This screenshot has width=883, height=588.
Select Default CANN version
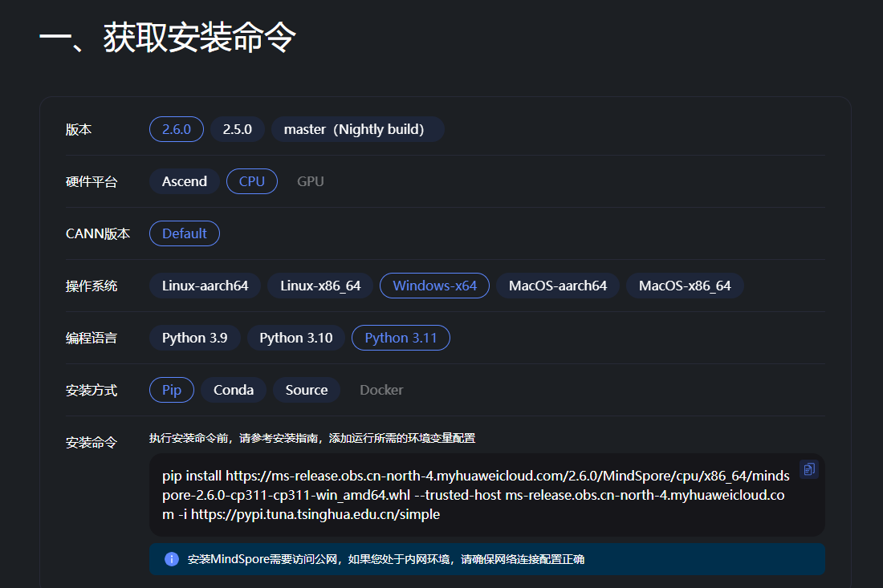(185, 233)
